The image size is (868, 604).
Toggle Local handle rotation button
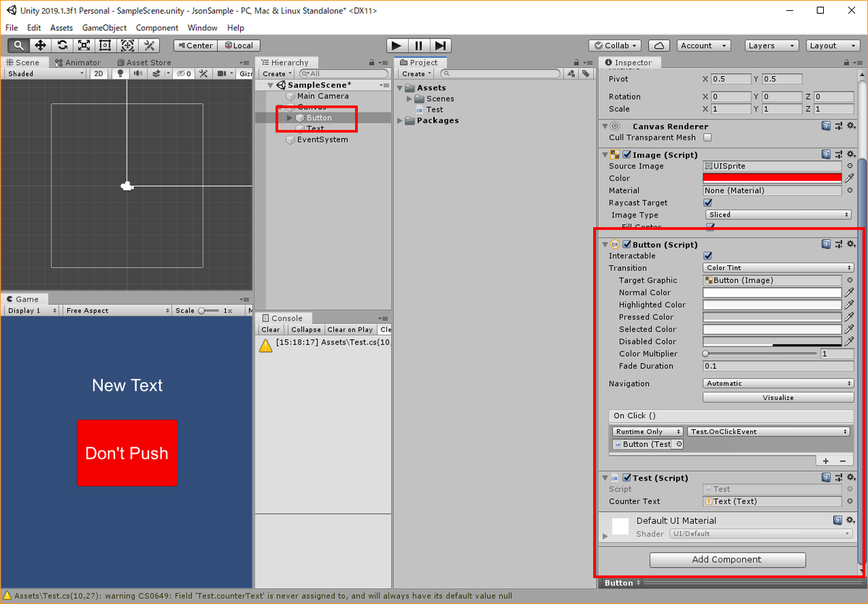tap(239, 46)
